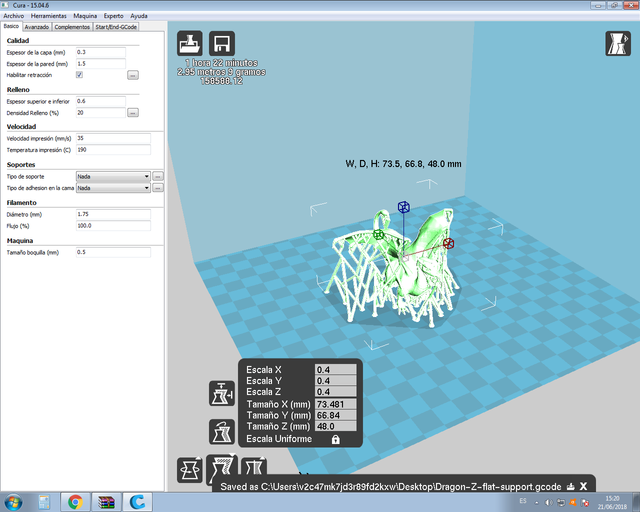The height and width of the screenshot is (512, 640).
Task: Switch to the Start/End-GCode tab
Action: (116, 27)
